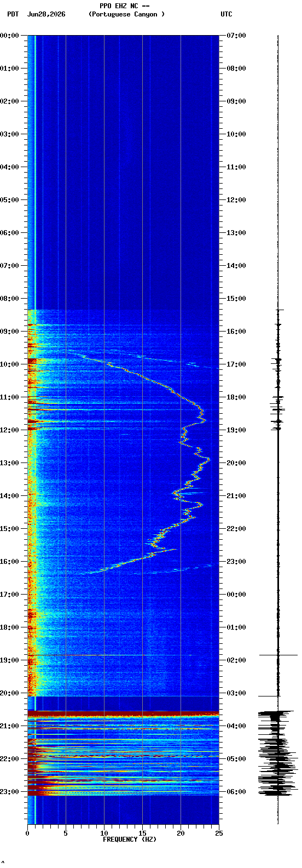Click the 'PPO EHZ NC --' station title
The width and height of the screenshot is (302, 868).
point(125,6)
